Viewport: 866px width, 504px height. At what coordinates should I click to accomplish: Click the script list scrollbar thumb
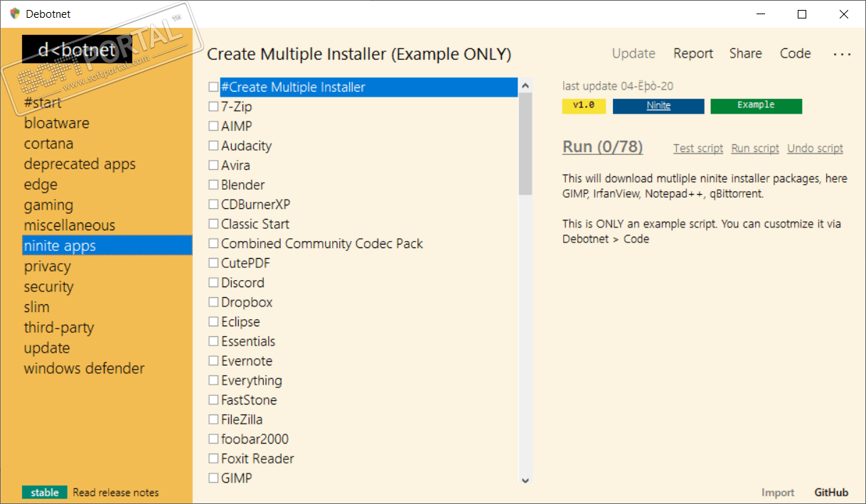pyautogui.click(x=525, y=144)
